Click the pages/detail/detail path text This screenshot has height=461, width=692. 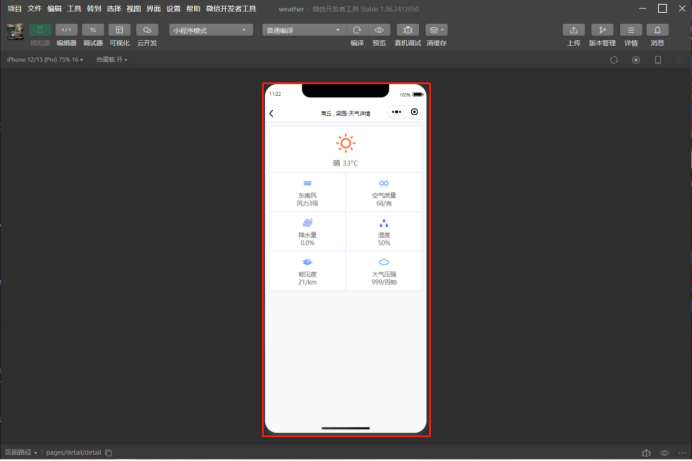point(74,453)
